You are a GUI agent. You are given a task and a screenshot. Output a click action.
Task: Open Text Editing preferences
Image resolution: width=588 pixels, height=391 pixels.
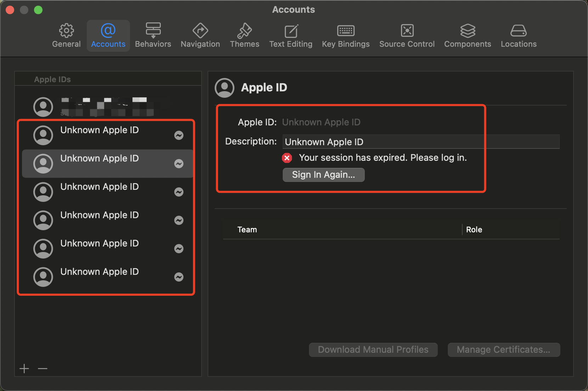(x=291, y=36)
